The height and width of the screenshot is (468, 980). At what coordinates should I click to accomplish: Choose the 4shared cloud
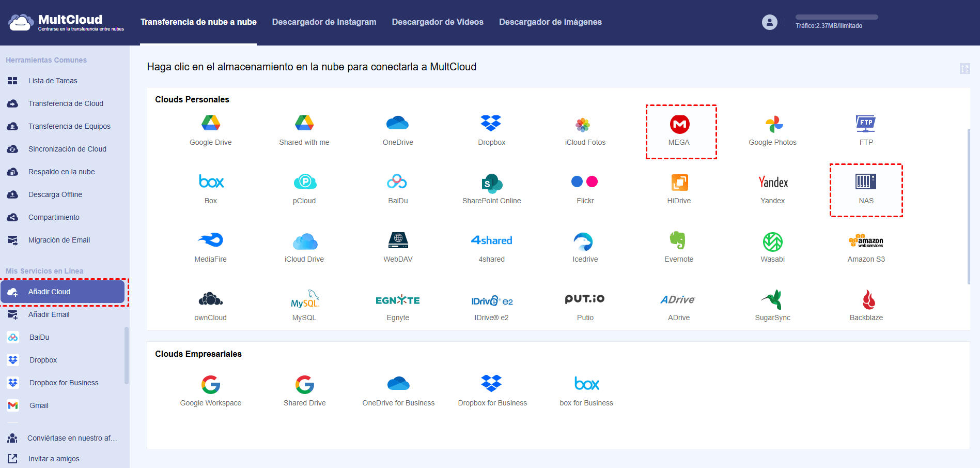(491, 240)
